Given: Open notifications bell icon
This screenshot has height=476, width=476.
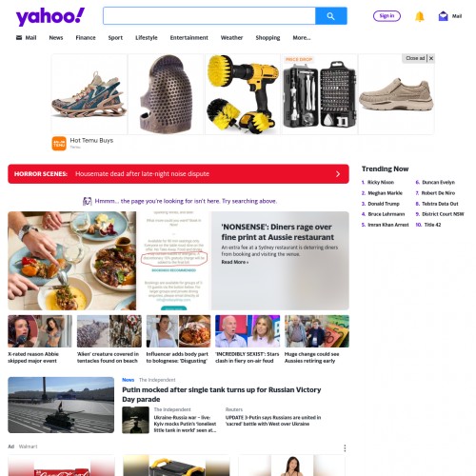Looking at the screenshot, I should point(420,16).
